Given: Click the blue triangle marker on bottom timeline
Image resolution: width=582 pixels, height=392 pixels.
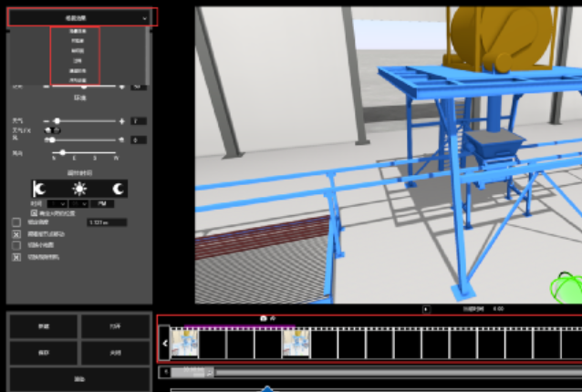Looking at the screenshot, I should coord(267,388).
